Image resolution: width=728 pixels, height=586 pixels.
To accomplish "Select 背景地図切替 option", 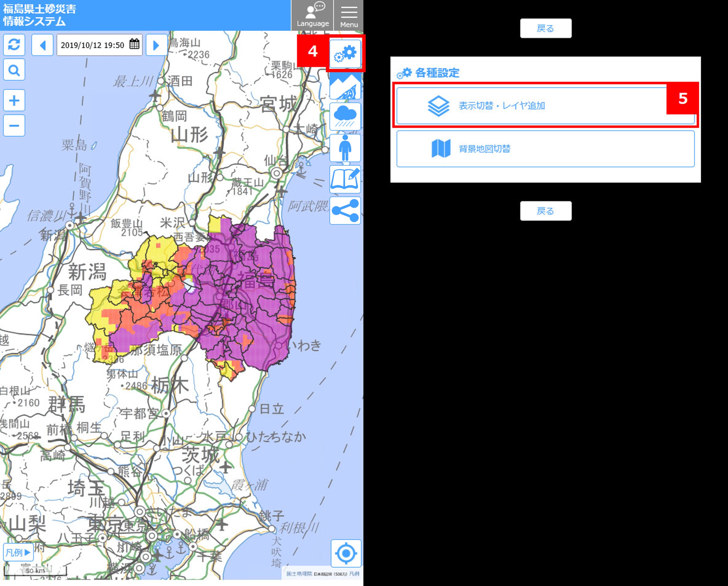I will [545, 148].
